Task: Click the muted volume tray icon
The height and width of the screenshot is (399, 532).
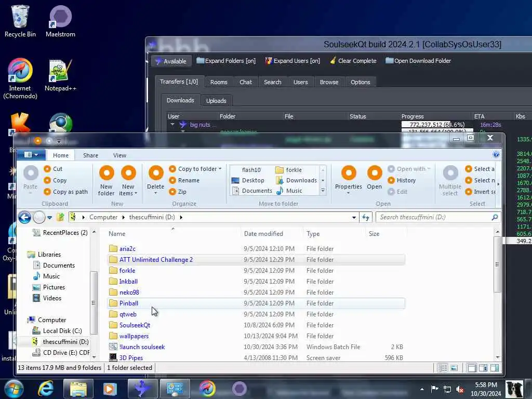Action: 460,389
